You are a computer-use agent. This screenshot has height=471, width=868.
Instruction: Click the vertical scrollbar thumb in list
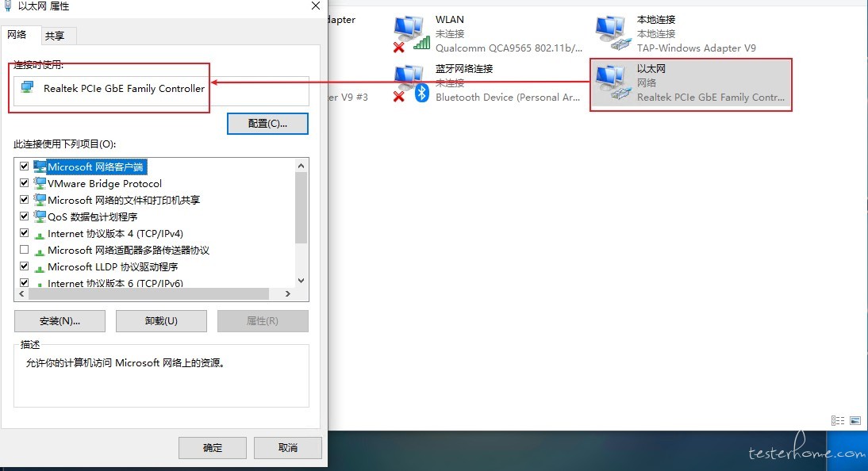click(x=301, y=208)
